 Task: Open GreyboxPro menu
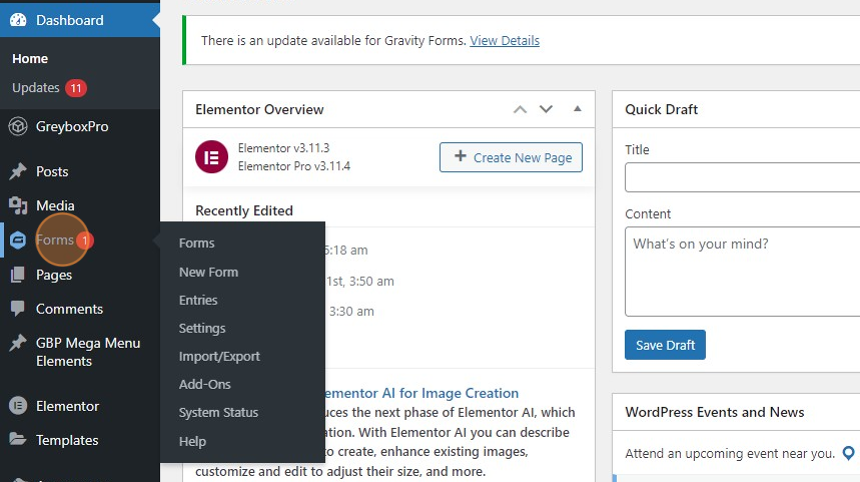pyautogui.click(x=72, y=127)
